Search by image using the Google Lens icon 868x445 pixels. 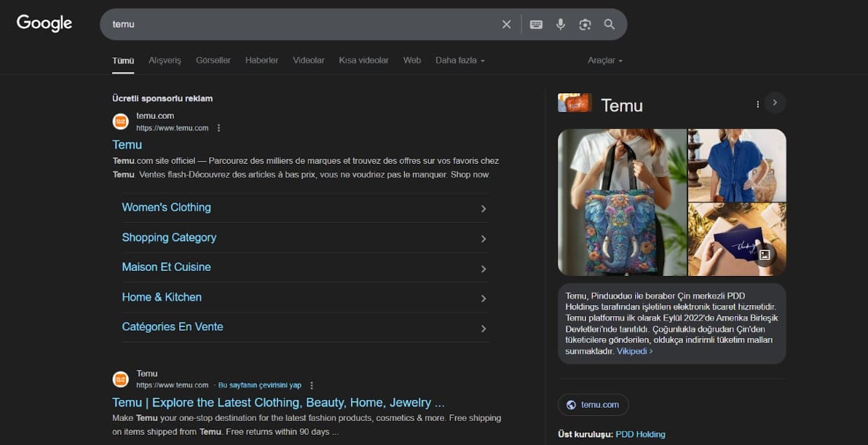(x=585, y=23)
